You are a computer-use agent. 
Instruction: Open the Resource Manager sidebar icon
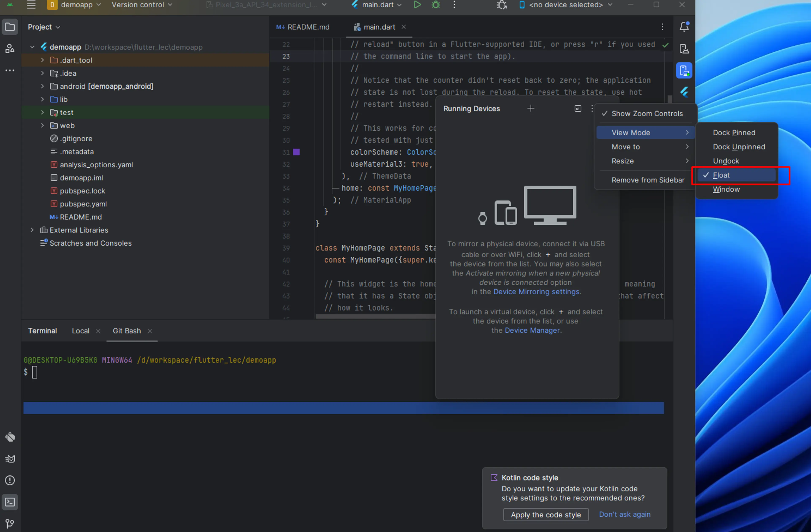[x=10, y=49]
